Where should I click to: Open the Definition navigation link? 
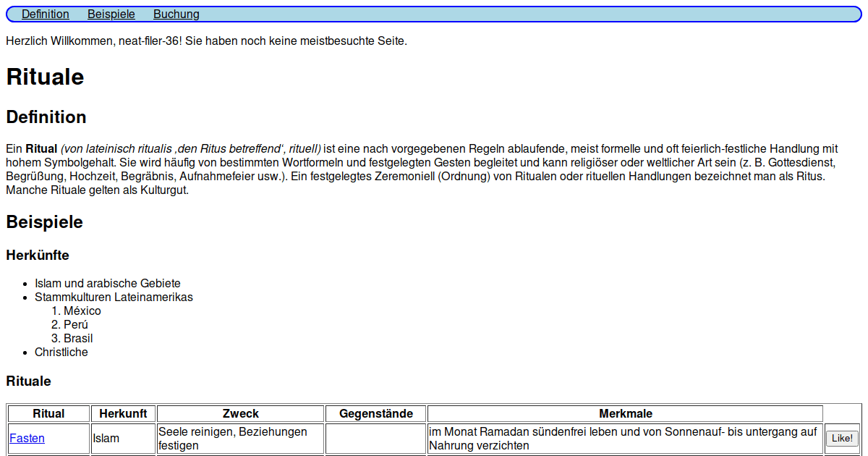[45, 14]
